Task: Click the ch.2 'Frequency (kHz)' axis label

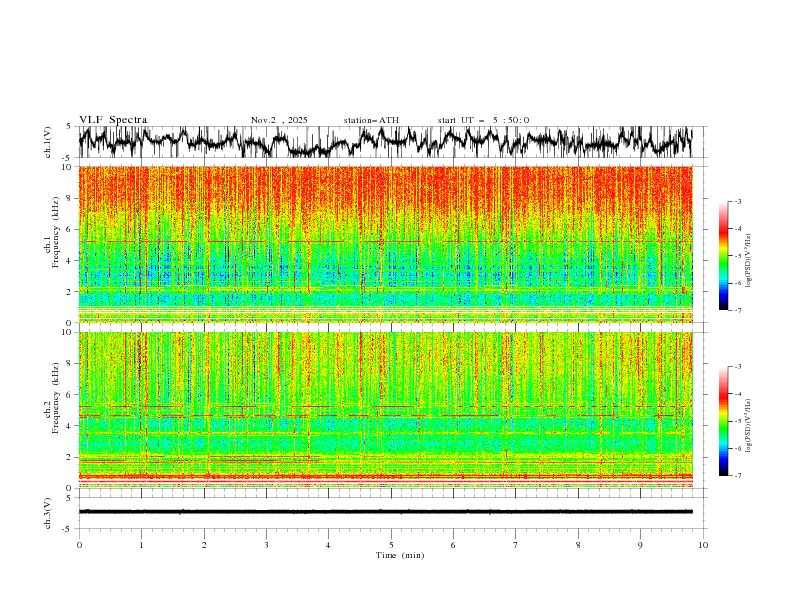Action: [x=57, y=398]
